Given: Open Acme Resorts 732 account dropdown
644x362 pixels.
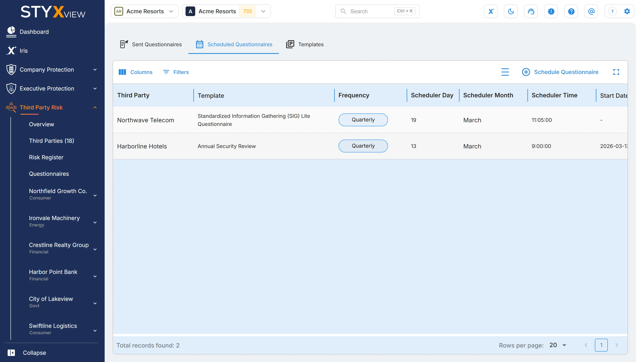Looking at the screenshot, I should pos(226,11).
